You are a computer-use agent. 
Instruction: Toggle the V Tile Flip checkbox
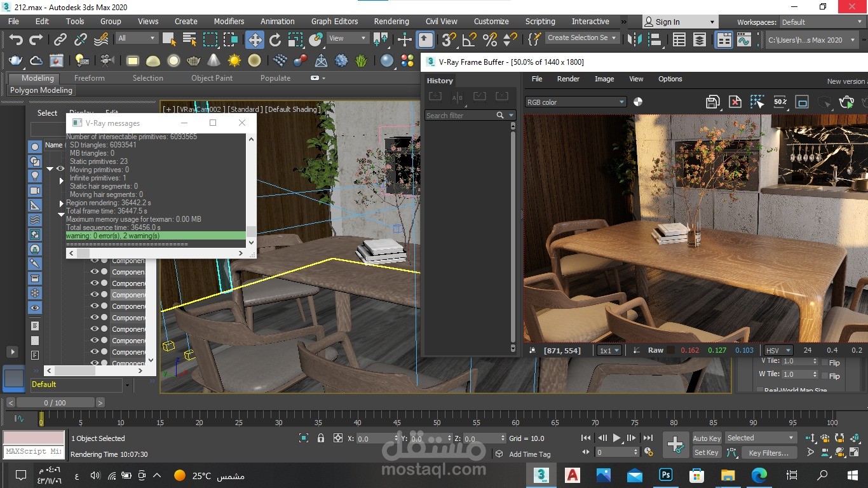click(x=825, y=362)
